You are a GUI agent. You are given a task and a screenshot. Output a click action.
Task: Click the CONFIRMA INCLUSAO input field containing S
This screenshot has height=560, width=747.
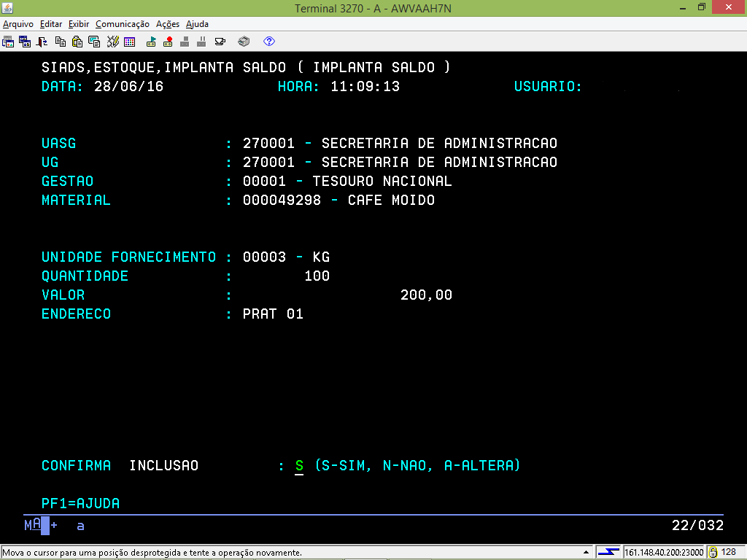(299, 466)
